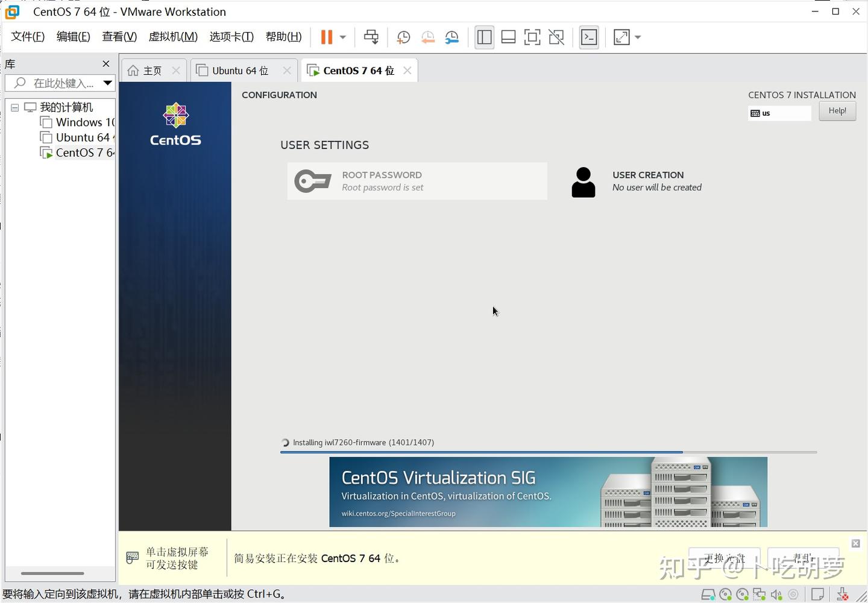Image resolution: width=868 pixels, height=603 pixels.
Task: Open the snapshot manager icon
Action: click(x=452, y=37)
